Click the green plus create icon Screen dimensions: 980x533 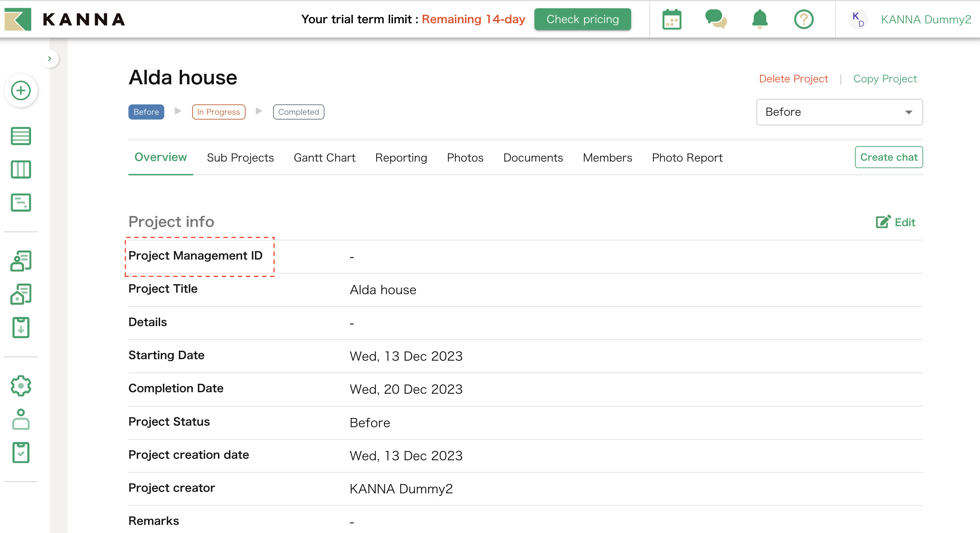21,91
